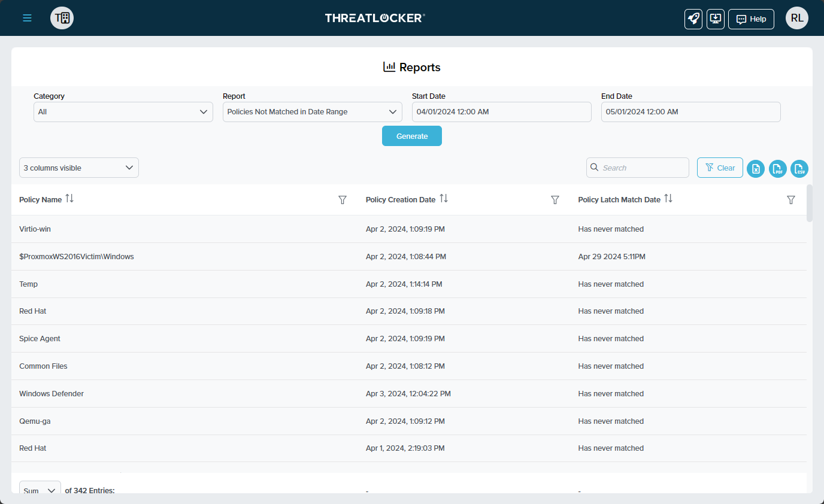The width and height of the screenshot is (824, 504).
Task: Click the Apr 1, 2024, 2:19:03 PM date
Action: point(405,448)
